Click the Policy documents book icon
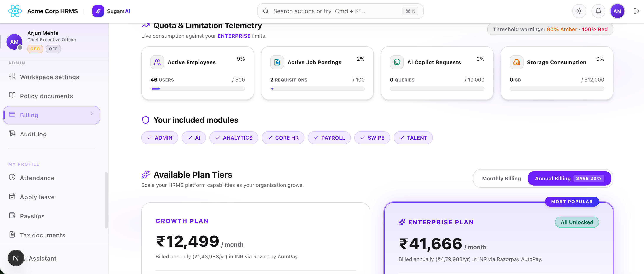Viewport: 644px width, 274px height. pyautogui.click(x=12, y=95)
